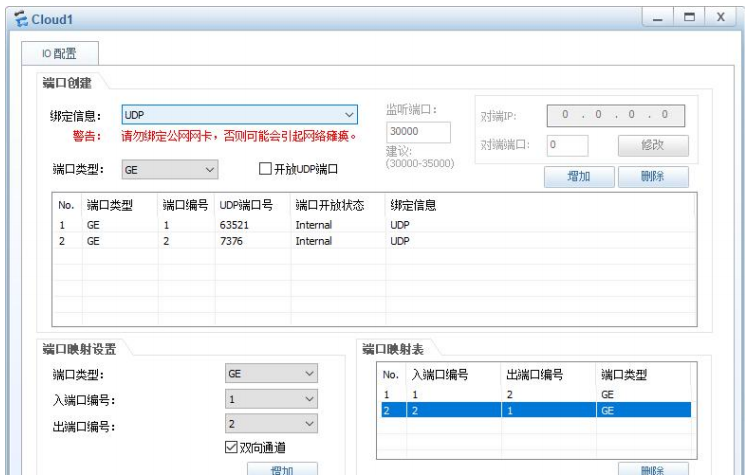Image resolution: width=749 pixels, height=475 pixels.
Task: Maximize the Cloud1 window
Action: pos(689,18)
